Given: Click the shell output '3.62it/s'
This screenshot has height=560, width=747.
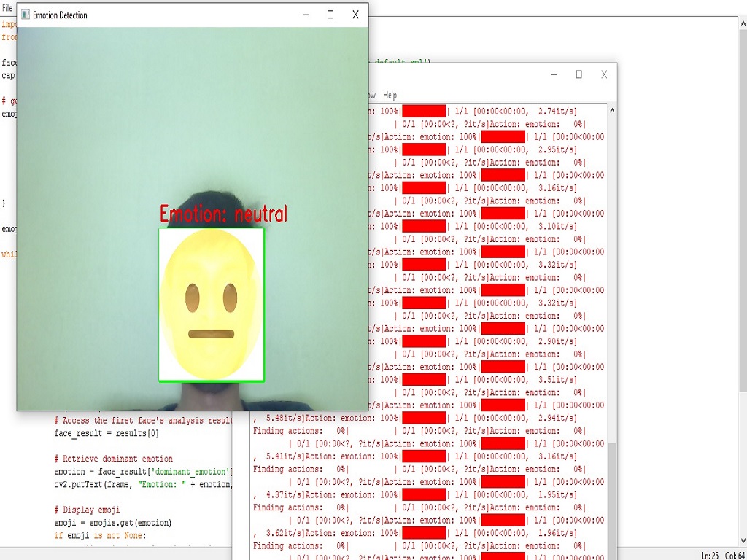Looking at the screenshot, I should tap(286, 533).
